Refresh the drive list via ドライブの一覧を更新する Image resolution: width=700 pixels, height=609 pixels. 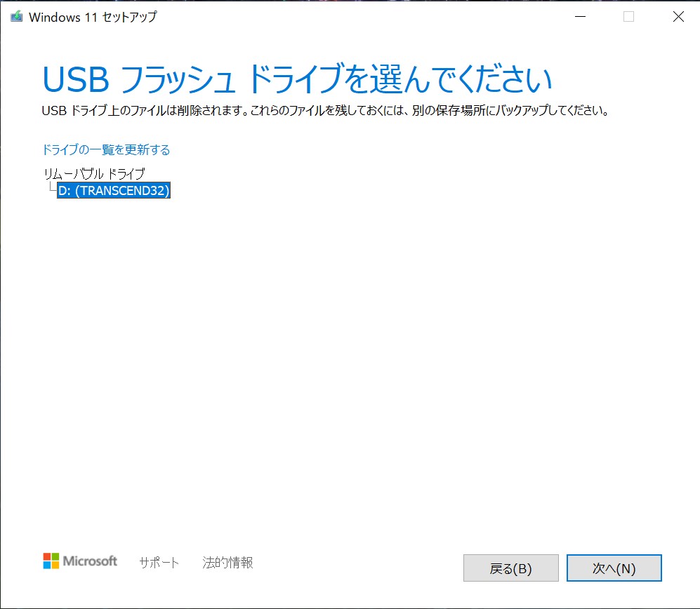(x=106, y=149)
